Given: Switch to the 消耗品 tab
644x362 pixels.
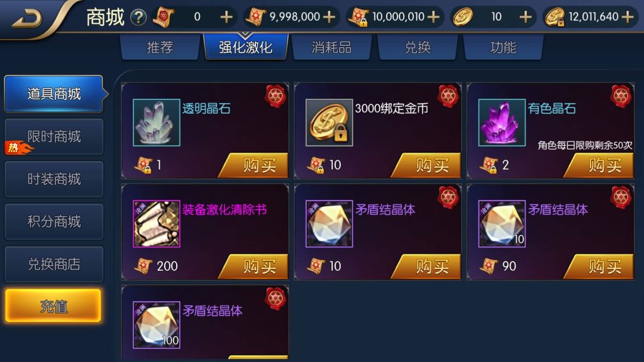Looking at the screenshot, I should coord(331,47).
